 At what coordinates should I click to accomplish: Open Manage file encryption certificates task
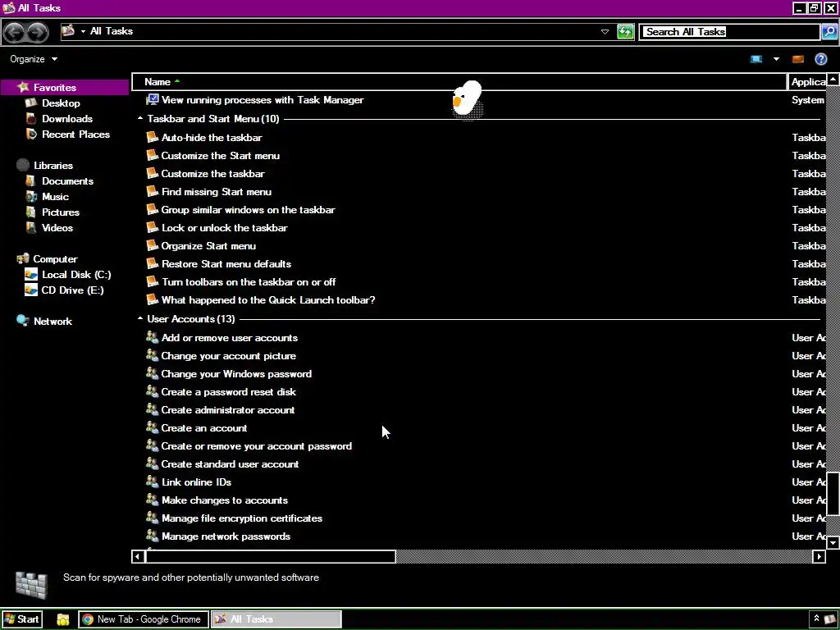(x=242, y=518)
